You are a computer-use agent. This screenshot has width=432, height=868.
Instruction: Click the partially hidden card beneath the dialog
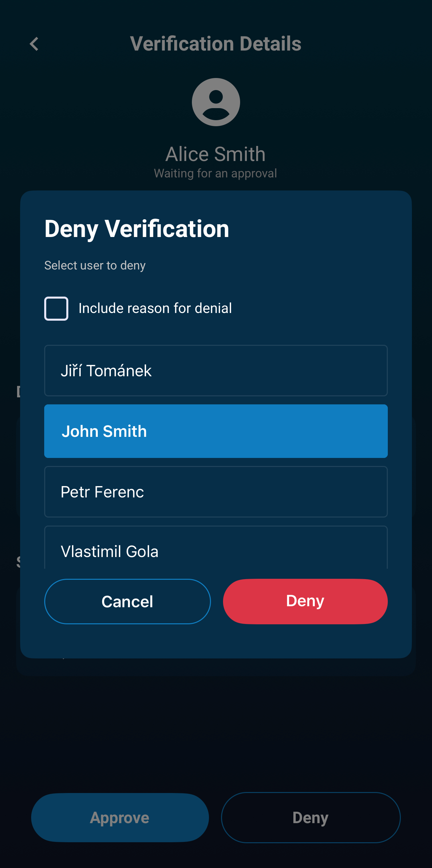(x=216, y=667)
